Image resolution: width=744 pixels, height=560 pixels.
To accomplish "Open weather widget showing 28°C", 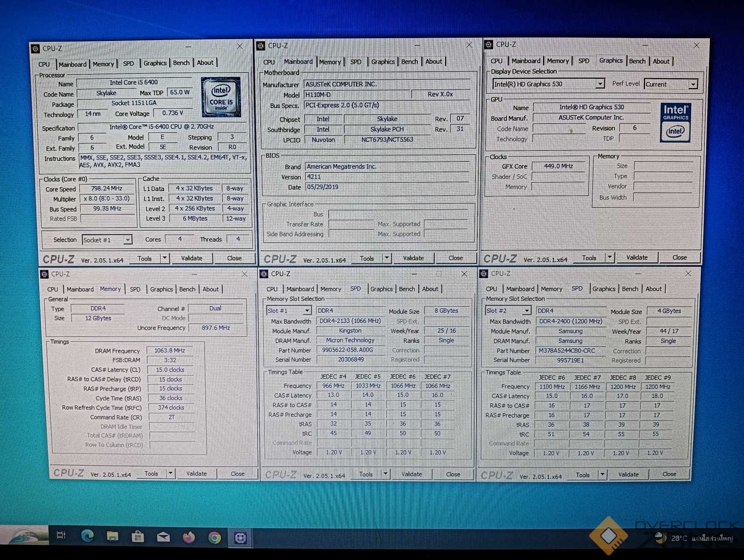I will (x=694, y=538).
